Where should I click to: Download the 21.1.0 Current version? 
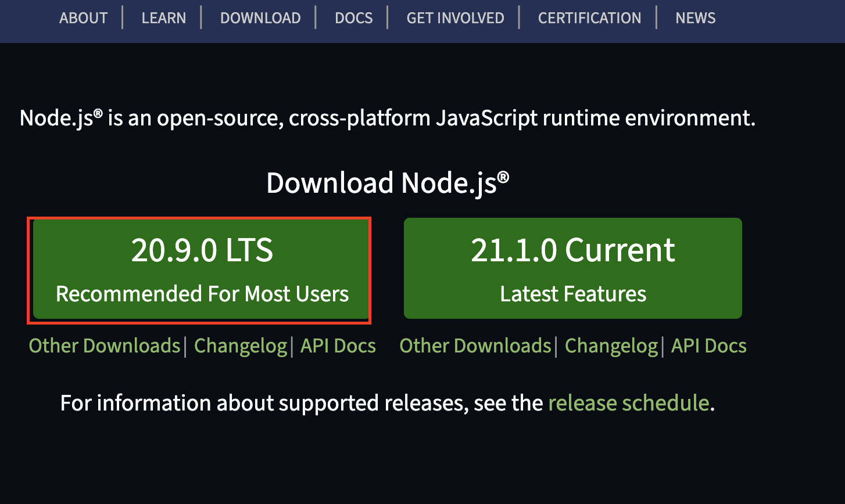tap(573, 268)
